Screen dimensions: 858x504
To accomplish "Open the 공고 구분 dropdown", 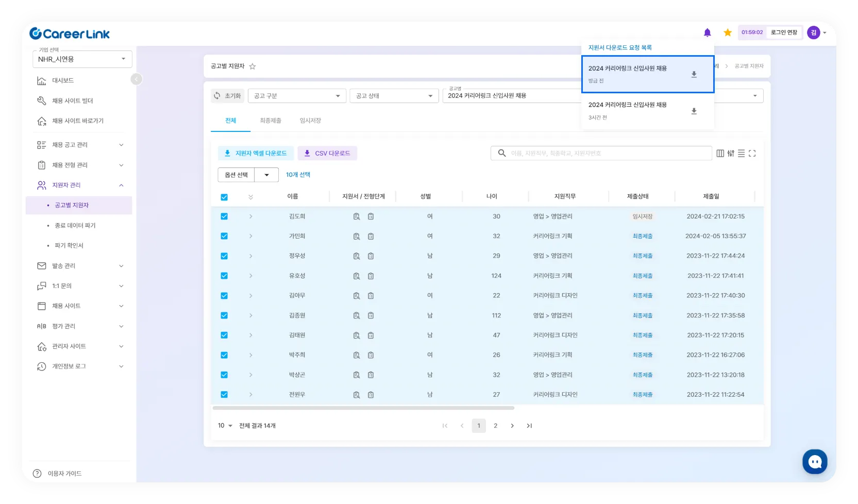I will coord(297,96).
